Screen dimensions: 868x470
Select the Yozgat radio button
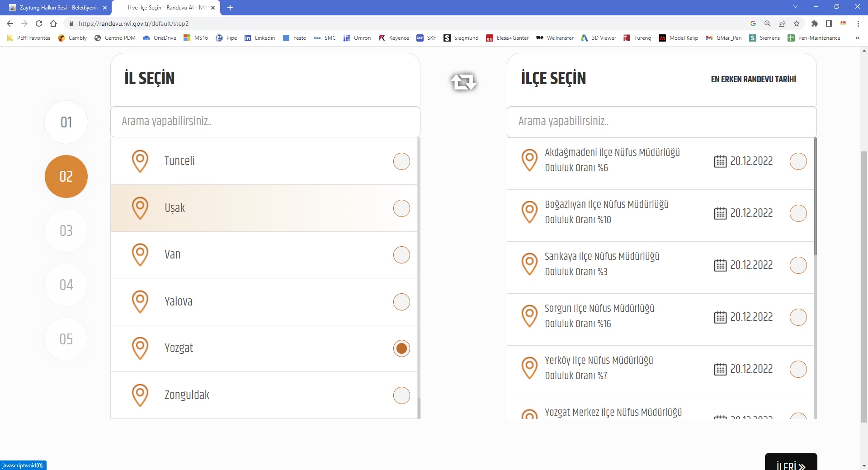point(401,348)
